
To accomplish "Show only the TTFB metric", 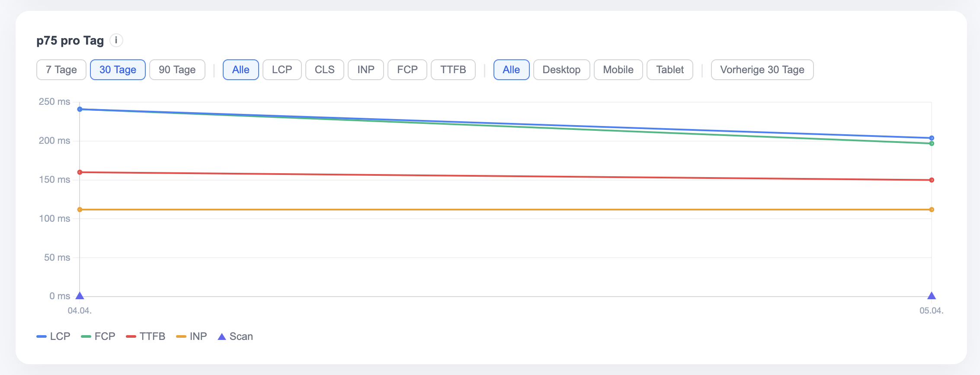I will (x=453, y=70).
